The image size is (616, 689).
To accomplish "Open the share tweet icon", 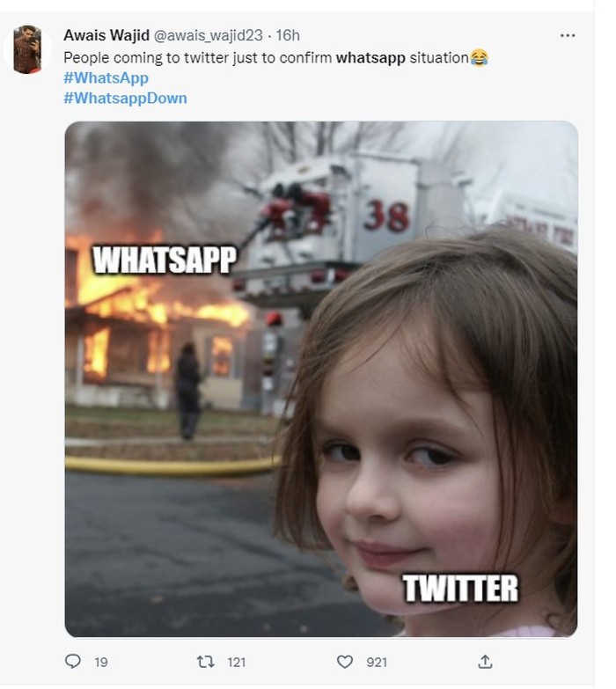I will 485,662.
